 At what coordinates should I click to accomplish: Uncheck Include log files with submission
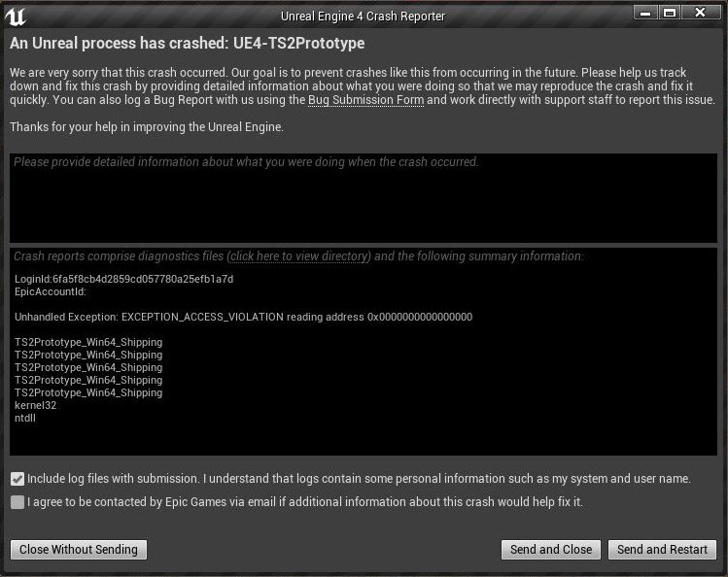click(x=17, y=479)
